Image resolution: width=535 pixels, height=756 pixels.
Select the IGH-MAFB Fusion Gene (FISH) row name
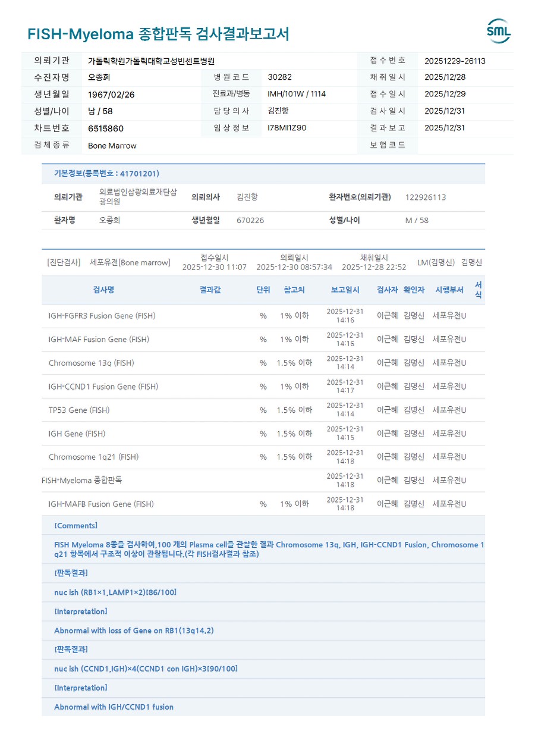click(x=101, y=504)
